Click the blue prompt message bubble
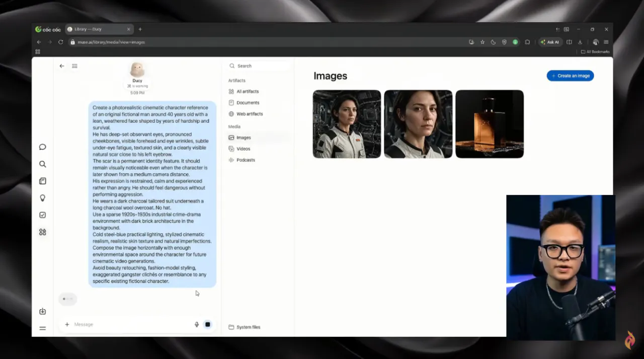The height and width of the screenshot is (359, 644). 152,194
